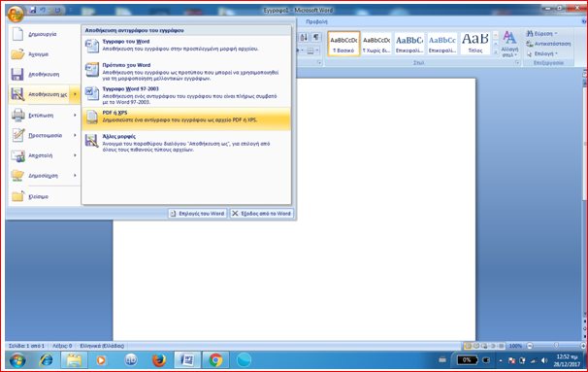588x372 pixels.
Task: Click the Undo arrow in the Quick Access Toolbar
Action: click(43, 10)
